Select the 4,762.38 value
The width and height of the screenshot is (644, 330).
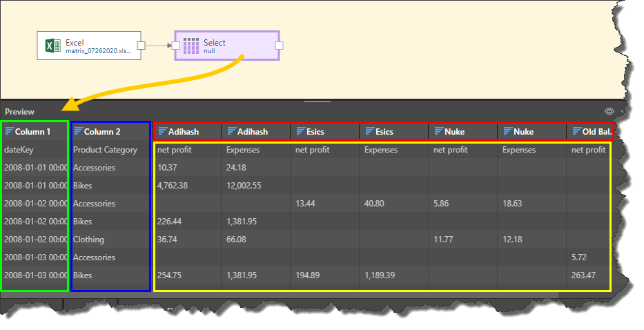[x=173, y=185]
